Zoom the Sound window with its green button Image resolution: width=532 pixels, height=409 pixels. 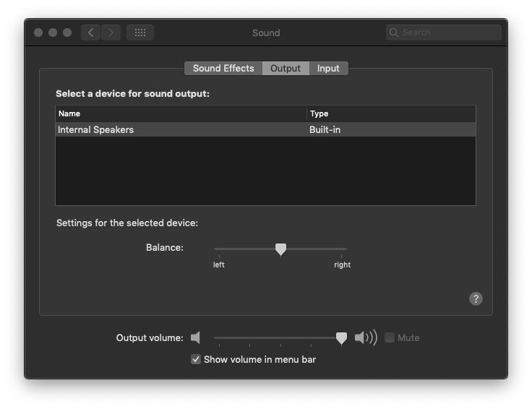67,33
